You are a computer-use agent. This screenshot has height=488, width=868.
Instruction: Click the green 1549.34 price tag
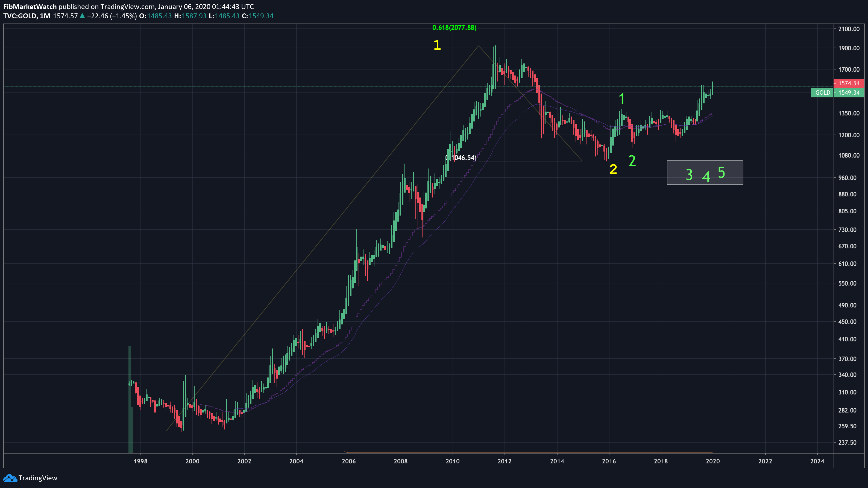point(849,92)
